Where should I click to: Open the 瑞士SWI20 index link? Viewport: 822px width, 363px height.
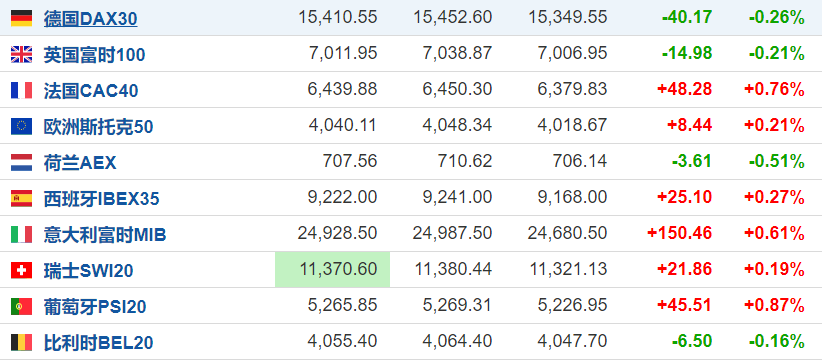tap(88, 271)
